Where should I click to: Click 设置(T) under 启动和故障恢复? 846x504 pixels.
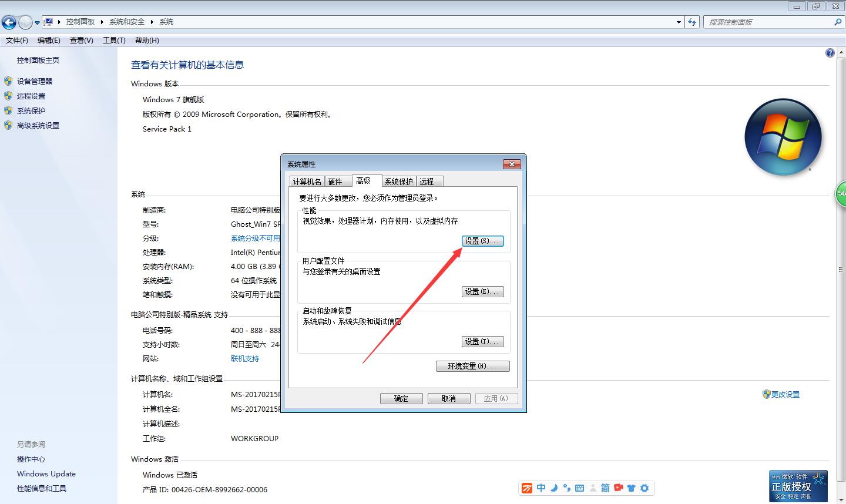[x=483, y=342]
